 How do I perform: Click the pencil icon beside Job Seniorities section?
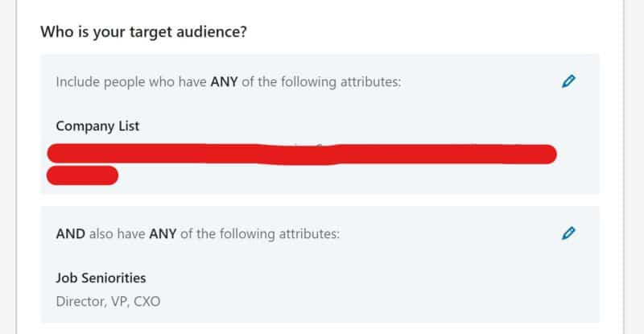click(x=569, y=233)
